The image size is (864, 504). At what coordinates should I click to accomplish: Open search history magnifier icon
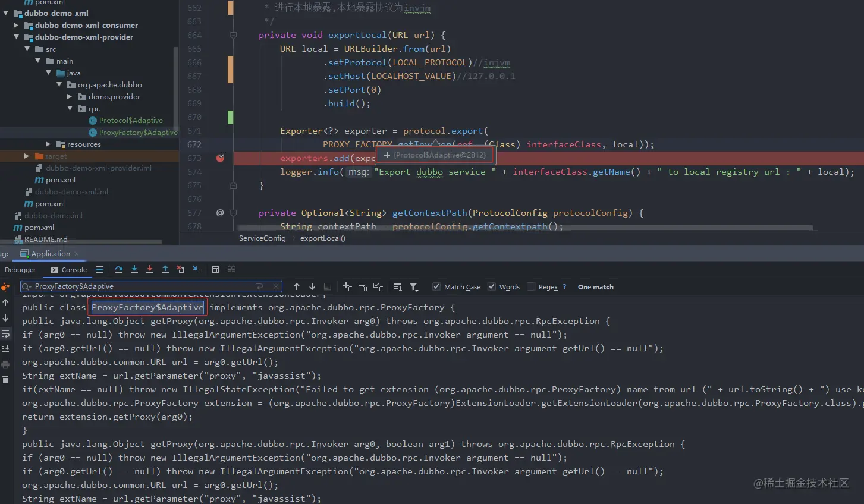27,286
